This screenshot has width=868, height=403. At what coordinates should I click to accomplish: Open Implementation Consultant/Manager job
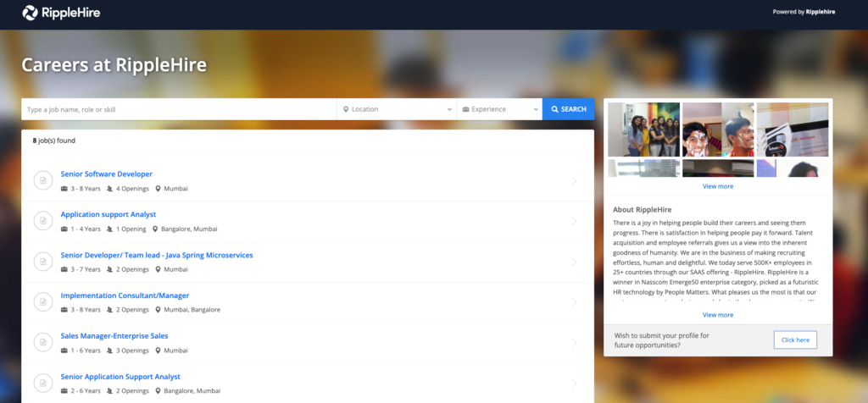[x=125, y=295]
